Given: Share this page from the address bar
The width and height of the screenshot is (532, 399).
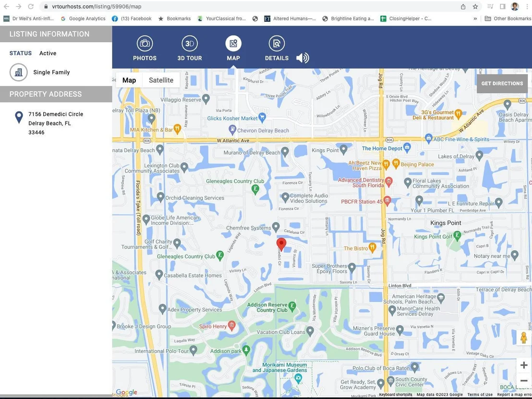Looking at the screenshot, I should [463, 6].
